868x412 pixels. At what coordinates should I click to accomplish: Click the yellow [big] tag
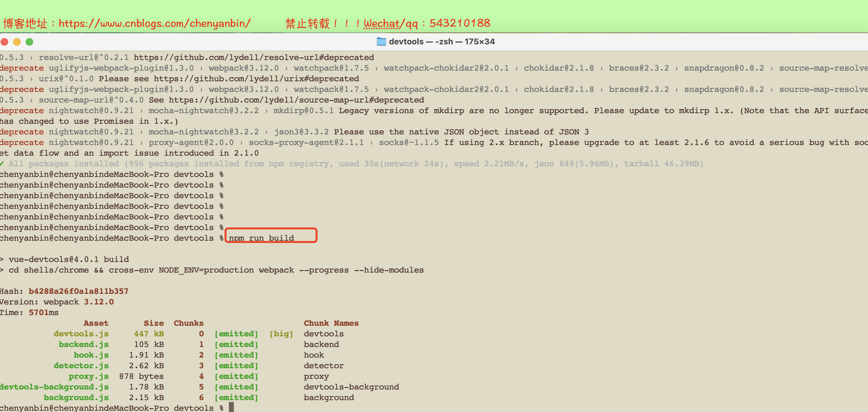281,334
